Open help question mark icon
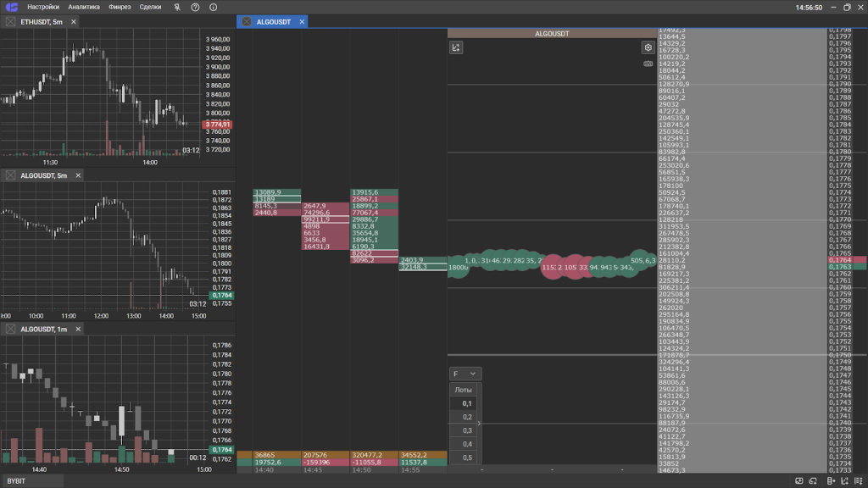Screen dimensions: 868x488 click(x=195, y=7)
